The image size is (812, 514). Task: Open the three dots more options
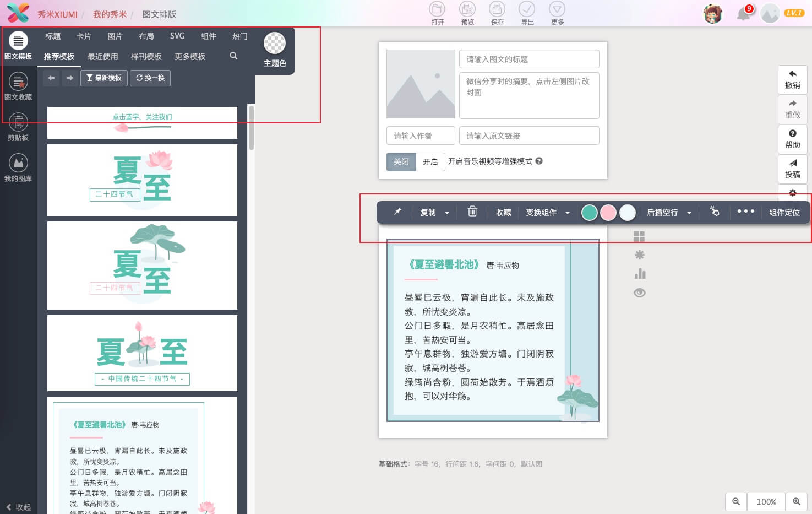coord(745,212)
